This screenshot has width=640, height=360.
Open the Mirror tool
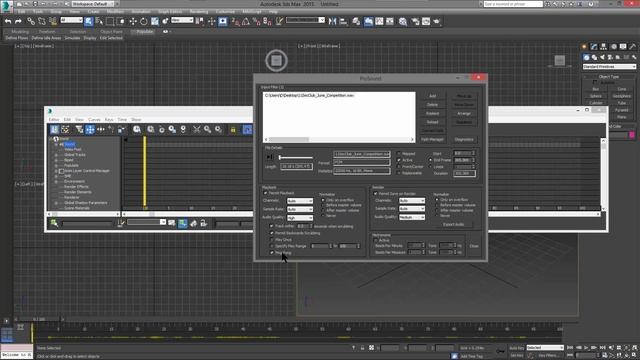[333, 21]
